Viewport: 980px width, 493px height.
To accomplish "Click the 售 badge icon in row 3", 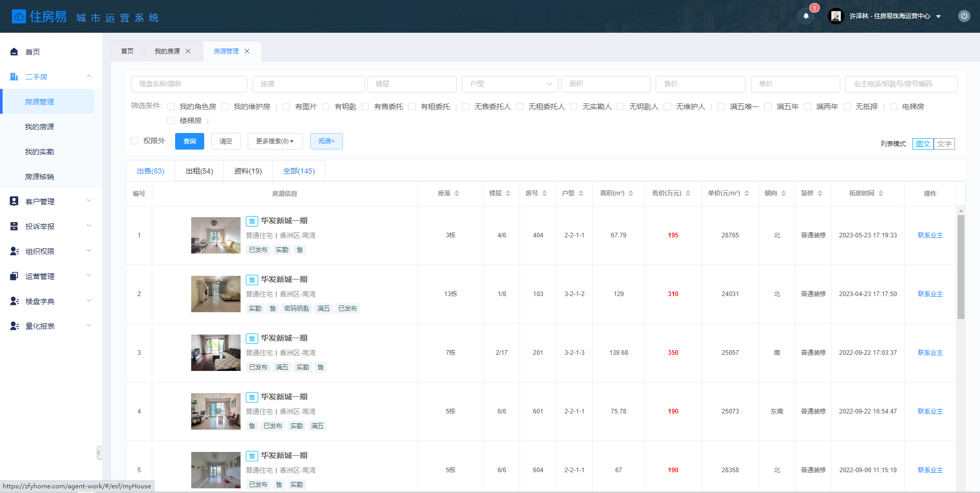I will pos(252,339).
